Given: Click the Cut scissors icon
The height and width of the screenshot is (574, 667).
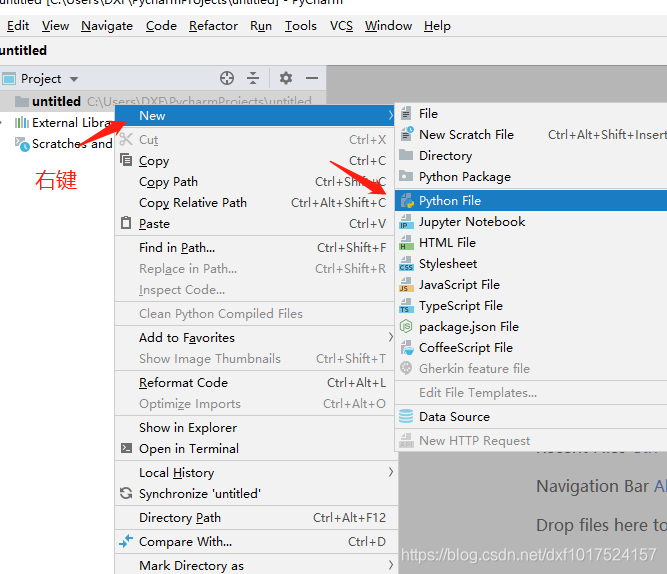Looking at the screenshot, I should click(x=126, y=139).
